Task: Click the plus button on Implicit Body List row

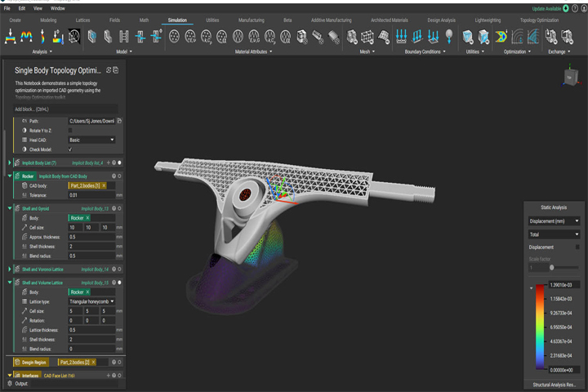Action: (109, 163)
